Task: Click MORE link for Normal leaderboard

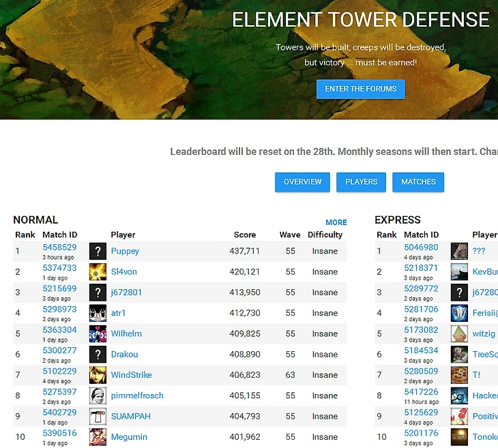Action: (336, 222)
